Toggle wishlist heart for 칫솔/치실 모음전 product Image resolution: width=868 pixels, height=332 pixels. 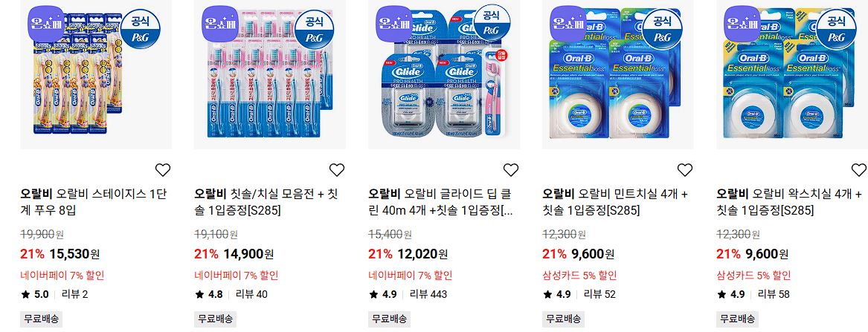pos(337,169)
